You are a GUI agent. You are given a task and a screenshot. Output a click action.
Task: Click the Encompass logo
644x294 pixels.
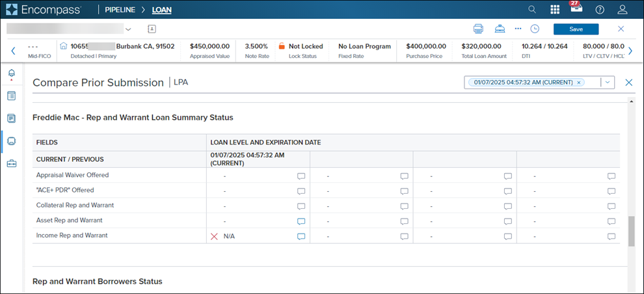pos(44,10)
